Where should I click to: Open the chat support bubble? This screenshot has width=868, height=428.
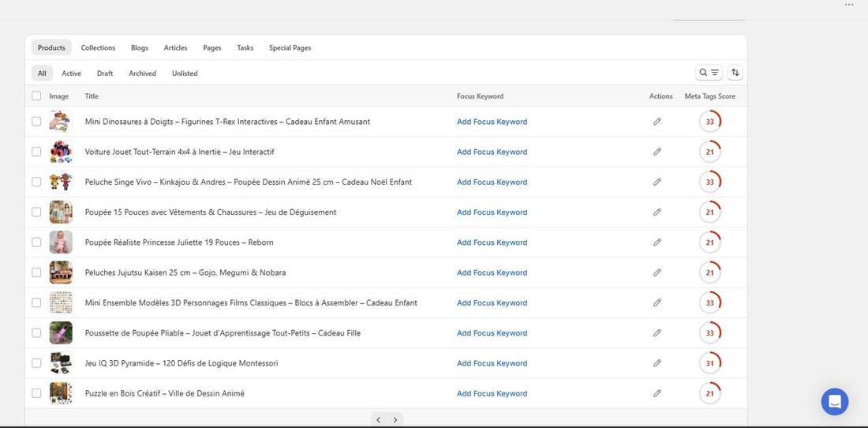point(835,401)
